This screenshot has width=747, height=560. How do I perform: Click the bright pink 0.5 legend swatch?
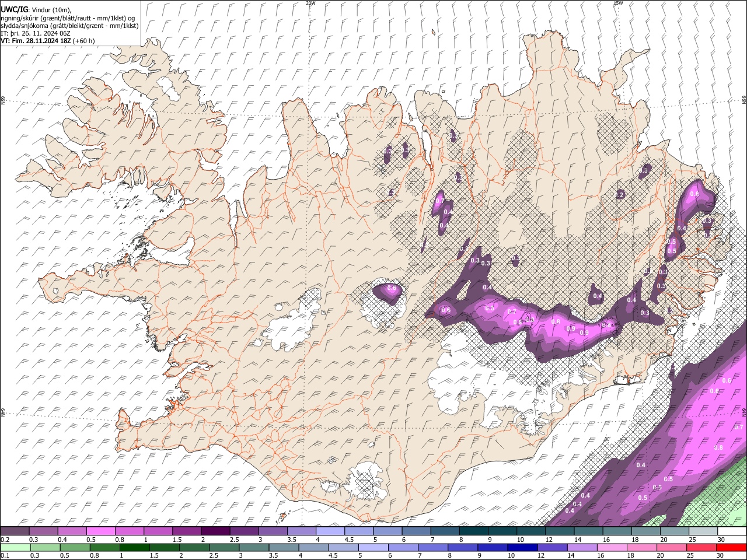coord(100,531)
